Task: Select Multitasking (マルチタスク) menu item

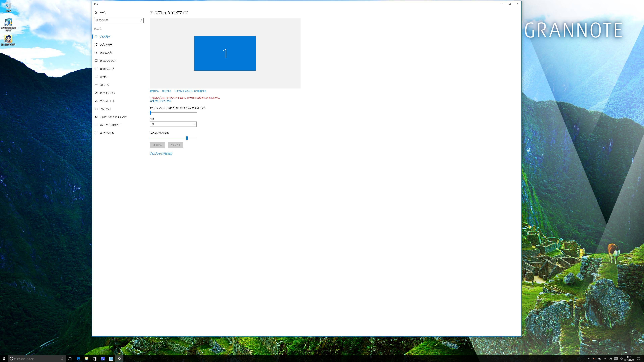Action: pyautogui.click(x=105, y=109)
